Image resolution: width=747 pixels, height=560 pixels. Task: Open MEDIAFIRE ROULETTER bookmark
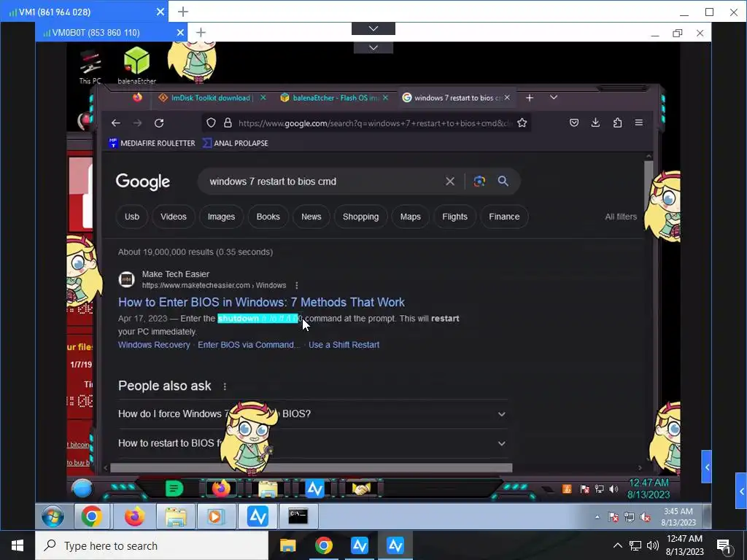pos(152,143)
